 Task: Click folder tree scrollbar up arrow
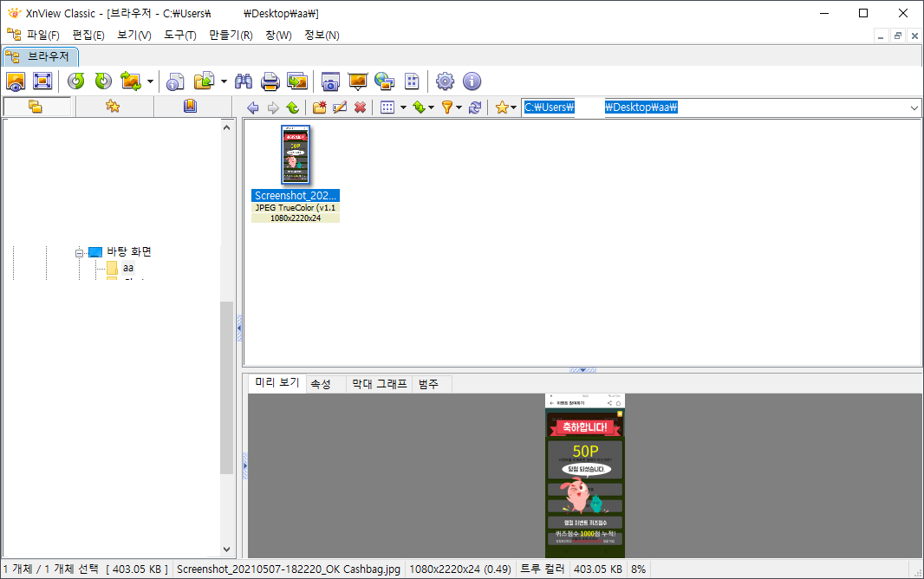click(227, 127)
